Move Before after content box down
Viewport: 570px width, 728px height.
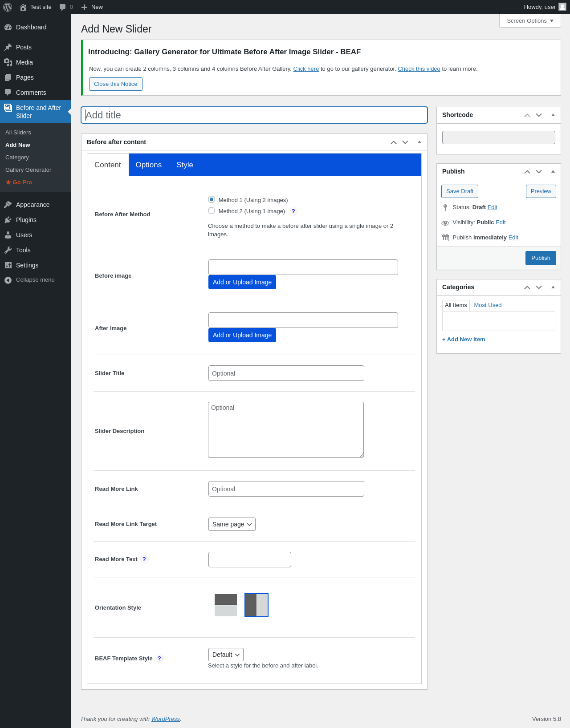(405, 142)
